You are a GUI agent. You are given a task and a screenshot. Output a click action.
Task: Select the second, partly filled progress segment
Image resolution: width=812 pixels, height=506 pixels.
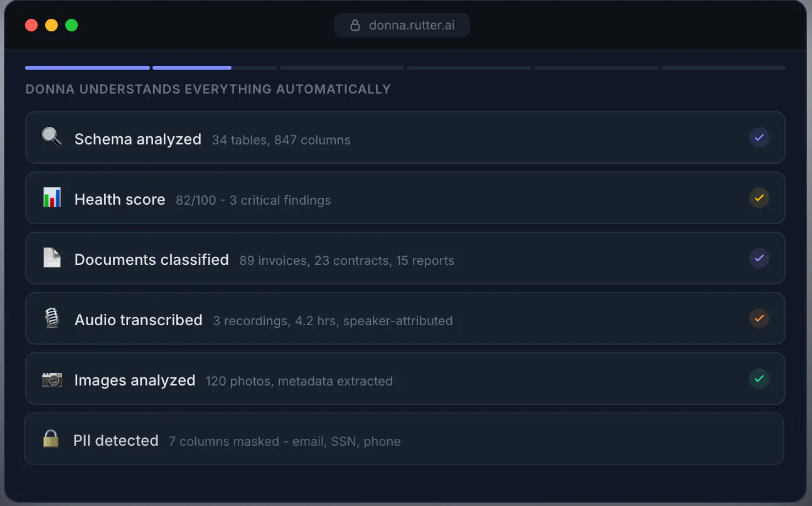coord(215,68)
